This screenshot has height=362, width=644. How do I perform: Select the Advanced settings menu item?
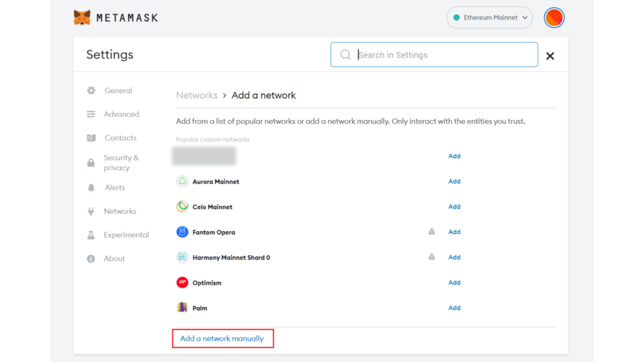tap(121, 114)
